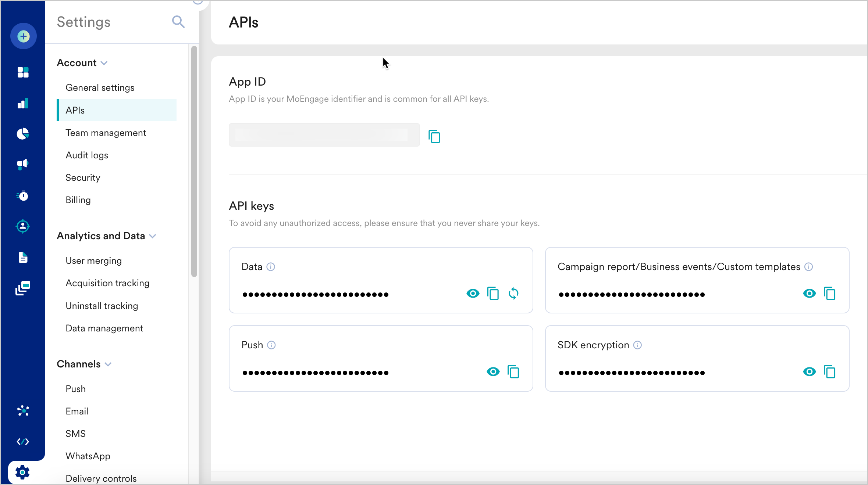Image resolution: width=868 pixels, height=485 pixels.
Task: Open Team management
Action: 106,133
